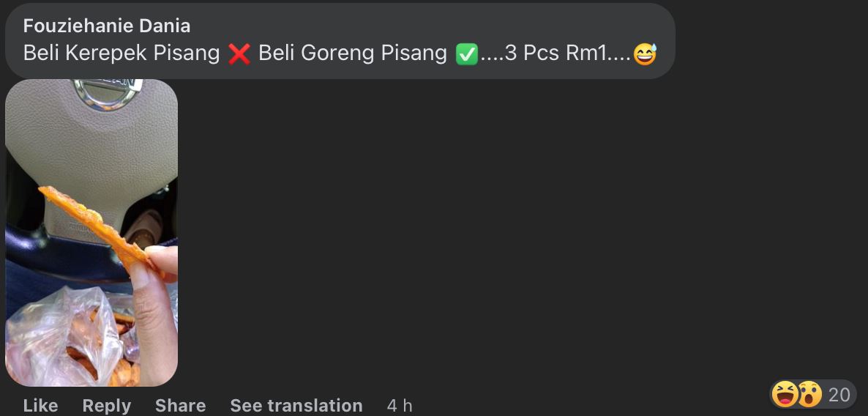Reply to the comment

(107, 405)
